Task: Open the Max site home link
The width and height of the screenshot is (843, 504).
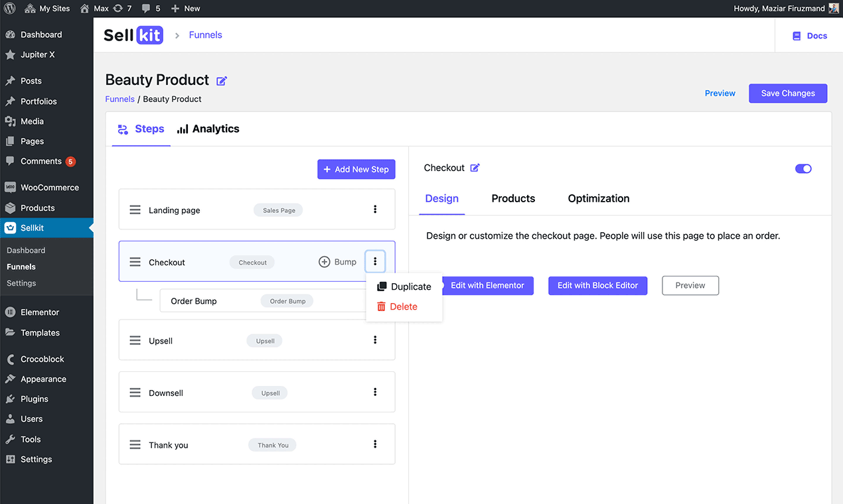Action: (x=94, y=9)
